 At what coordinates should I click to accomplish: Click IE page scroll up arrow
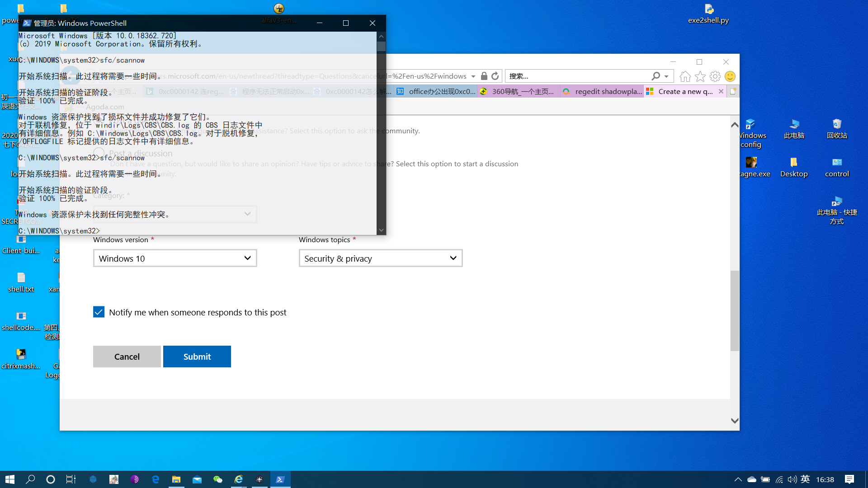735,125
